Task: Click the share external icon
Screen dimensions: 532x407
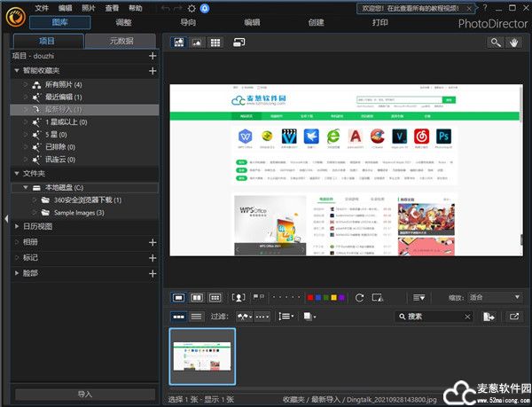Action: point(514,317)
